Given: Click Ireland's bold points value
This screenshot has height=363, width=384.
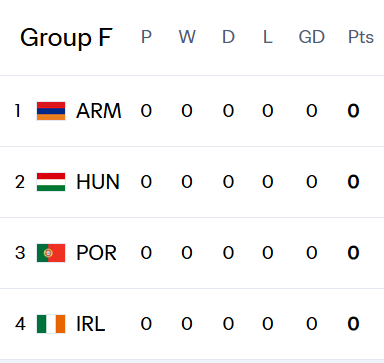Looking at the screenshot, I should 353,324.
